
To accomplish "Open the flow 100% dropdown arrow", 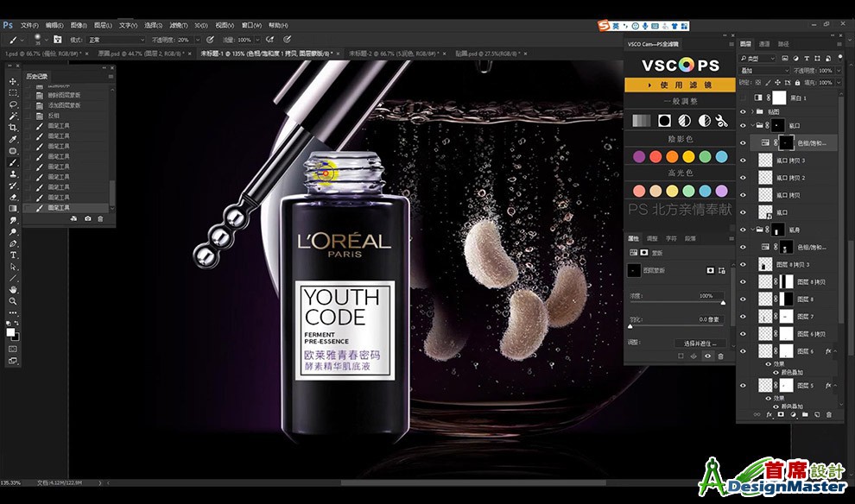I will [x=257, y=40].
